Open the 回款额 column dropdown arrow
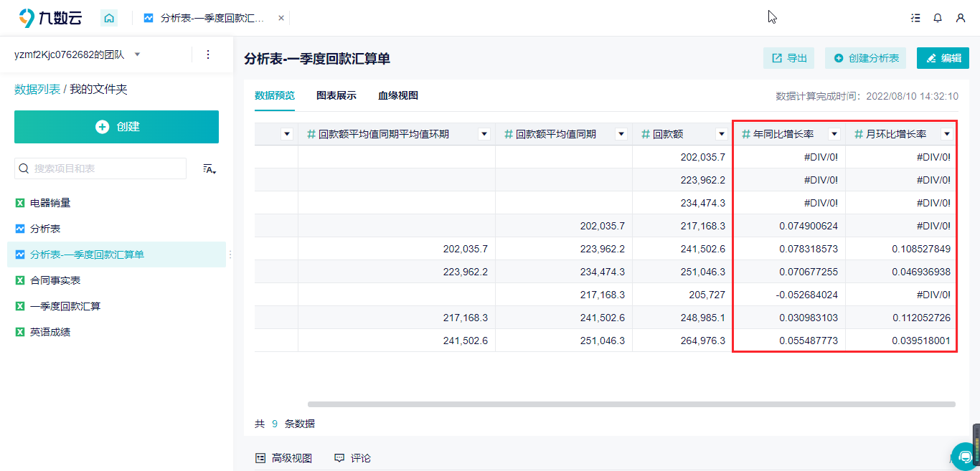 click(x=722, y=134)
